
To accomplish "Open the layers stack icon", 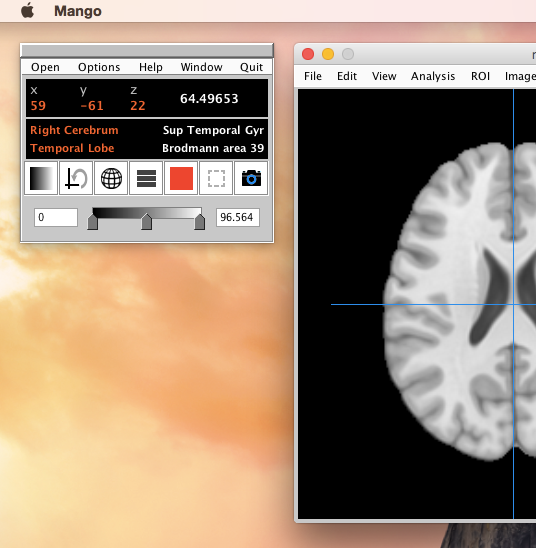I will tap(146, 178).
